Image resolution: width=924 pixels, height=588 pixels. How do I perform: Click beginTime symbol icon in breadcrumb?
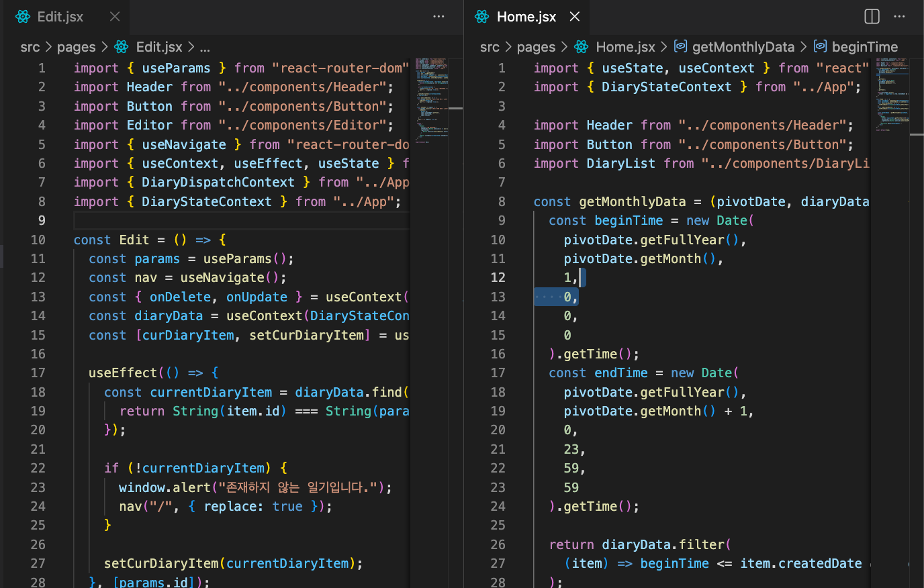point(820,46)
